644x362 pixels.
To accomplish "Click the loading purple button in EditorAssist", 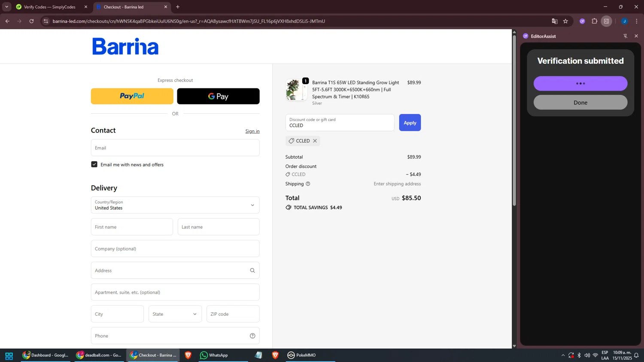I will (x=580, y=84).
